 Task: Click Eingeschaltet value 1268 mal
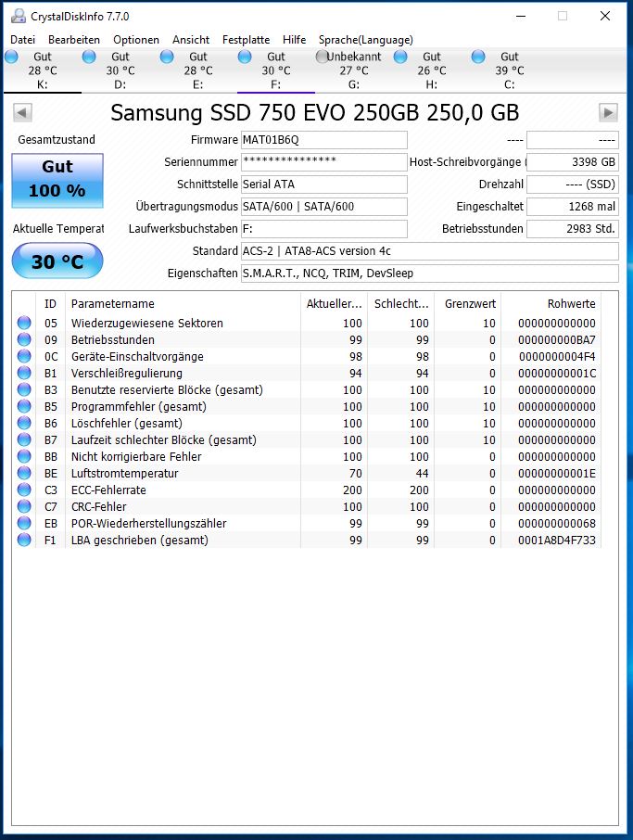click(x=573, y=206)
